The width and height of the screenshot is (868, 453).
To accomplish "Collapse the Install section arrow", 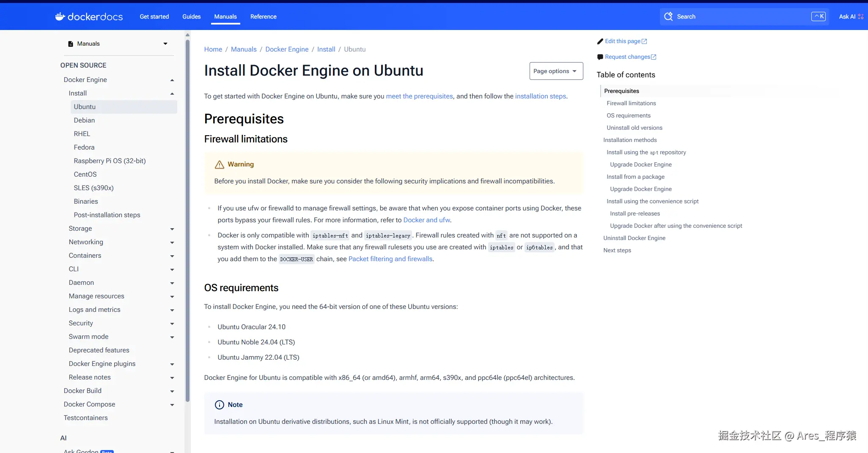I will click(172, 94).
